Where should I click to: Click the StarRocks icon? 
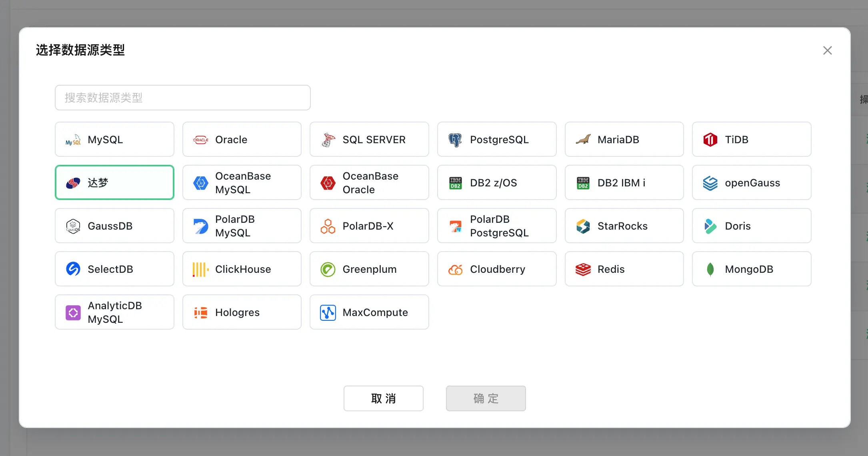[583, 226]
